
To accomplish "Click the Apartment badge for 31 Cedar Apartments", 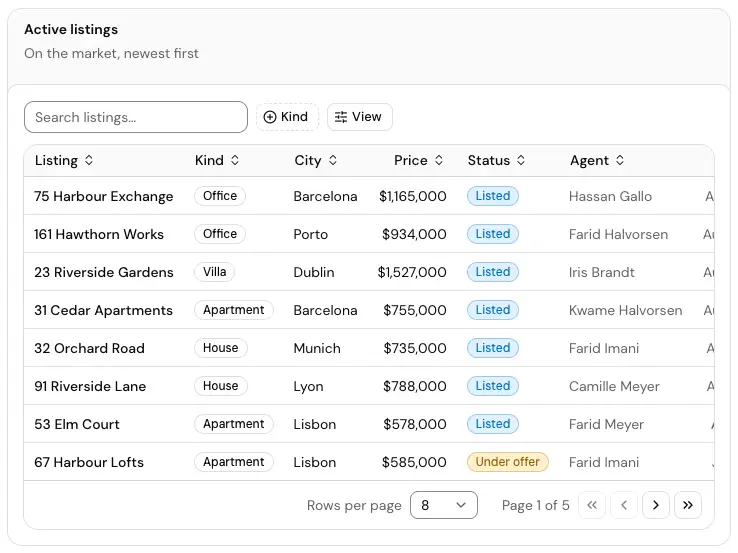I will (x=233, y=310).
